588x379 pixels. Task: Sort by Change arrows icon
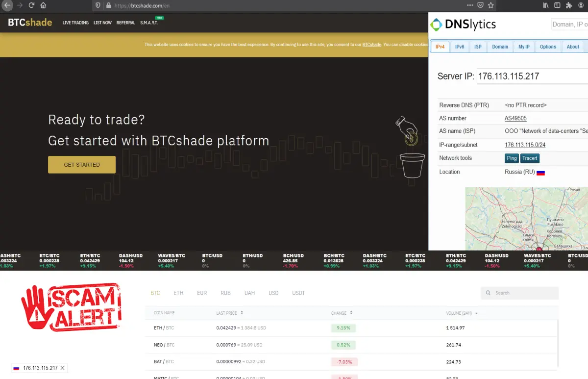(x=351, y=313)
